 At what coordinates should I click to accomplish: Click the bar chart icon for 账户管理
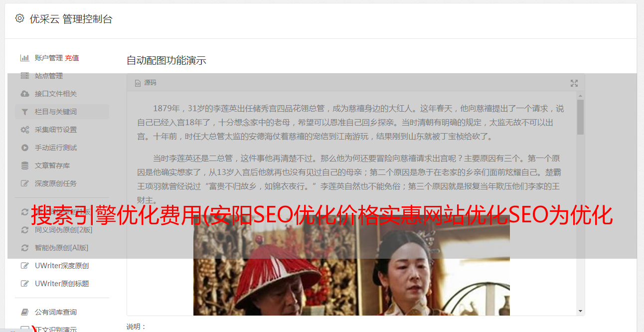[x=24, y=58]
